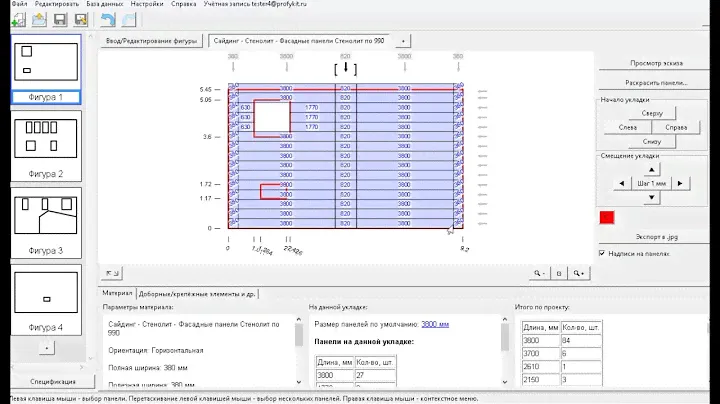Open the 'База данных' menu
This screenshot has width=720, height=404.
click(x=106, y=5)
